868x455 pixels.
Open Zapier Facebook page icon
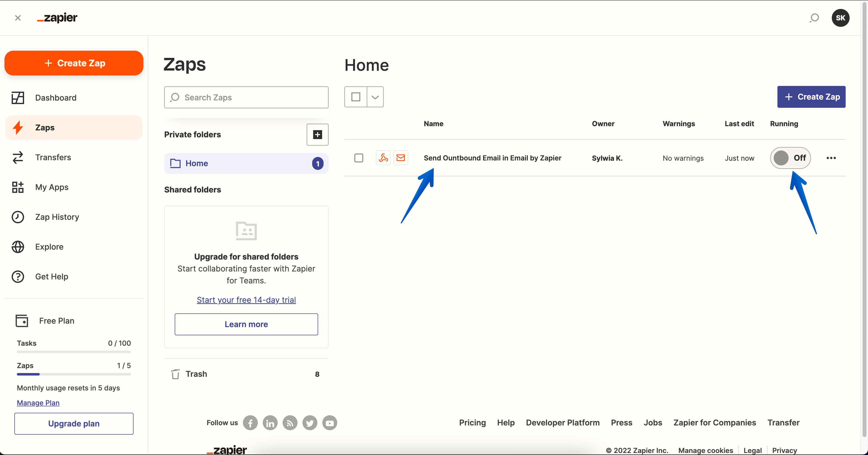click(x=250, y=423)
